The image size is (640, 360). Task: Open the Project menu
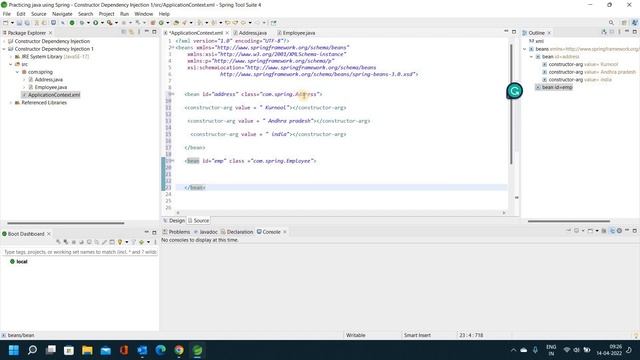[x=106, y=14]
